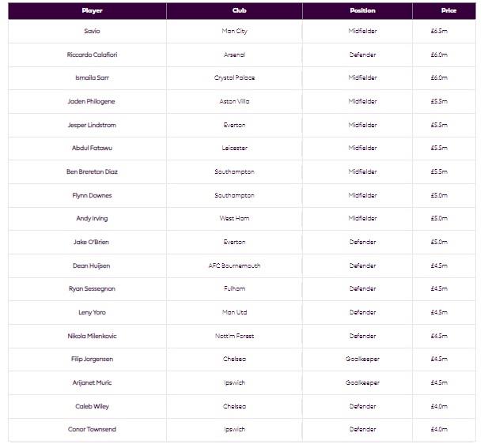Click Andy Irving's name cell
The height and width of the screenshot is (448, 488).
[x=92, y=218]
